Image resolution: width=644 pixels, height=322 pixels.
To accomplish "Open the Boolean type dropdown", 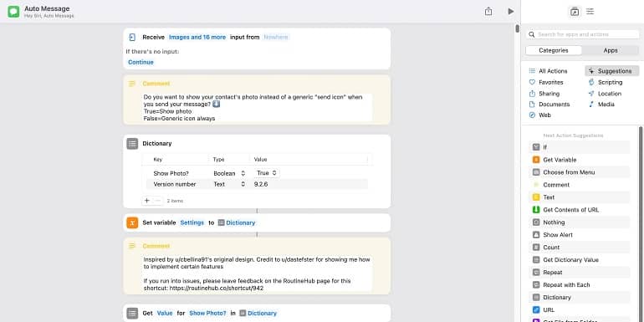I will [x=229, y=173].
